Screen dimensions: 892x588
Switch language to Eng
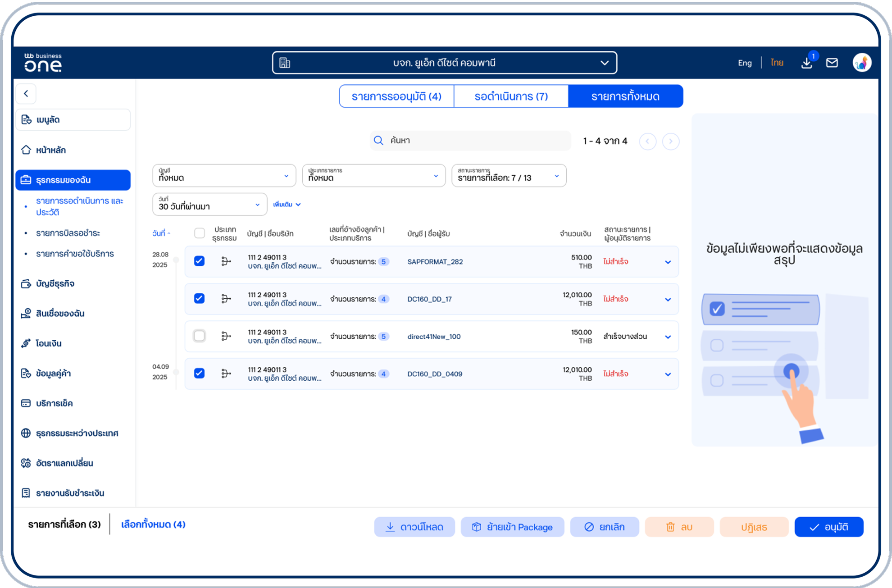pyautogui.click(x=744, y=63)
